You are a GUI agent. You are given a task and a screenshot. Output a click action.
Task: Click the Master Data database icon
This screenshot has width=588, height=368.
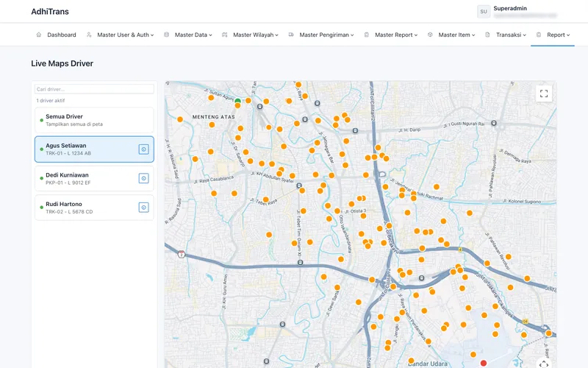[167, 35]
